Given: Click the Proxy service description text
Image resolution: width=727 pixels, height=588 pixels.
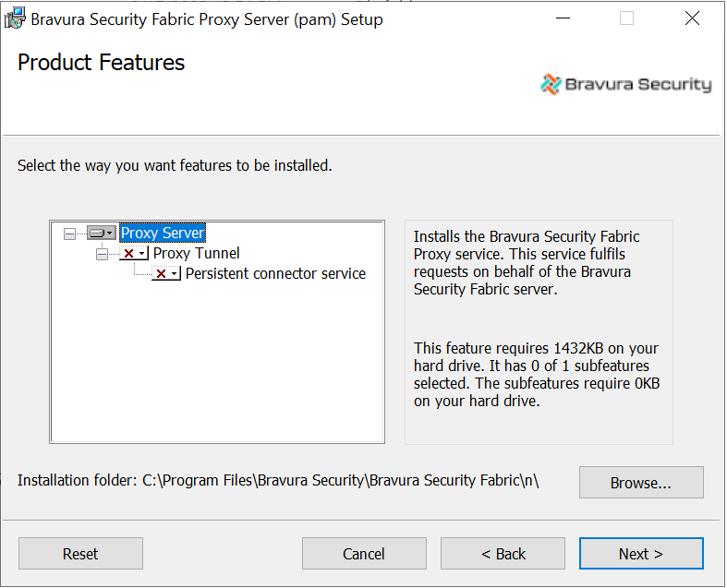Looking at the screenshot, I should tap(527, 263).
